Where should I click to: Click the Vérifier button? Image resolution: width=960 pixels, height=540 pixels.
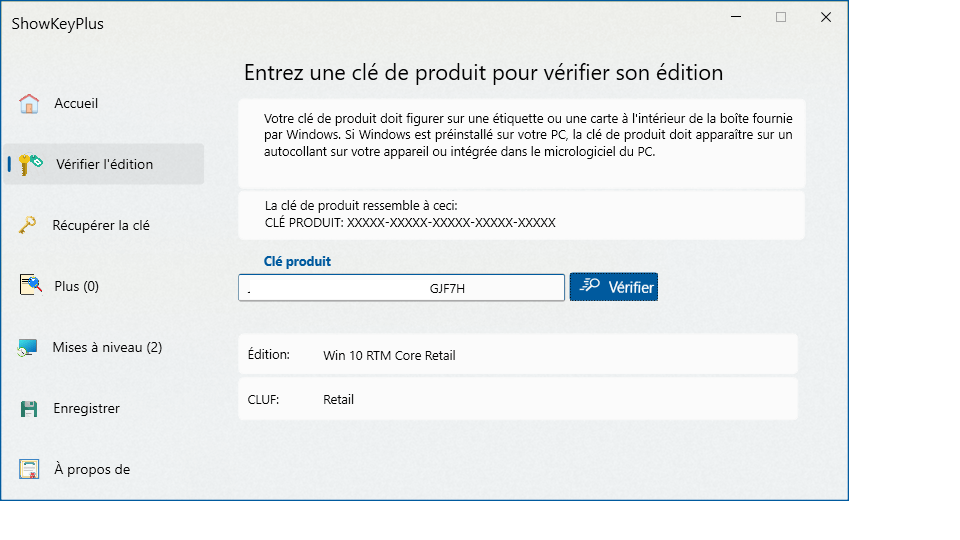point(613,287)
